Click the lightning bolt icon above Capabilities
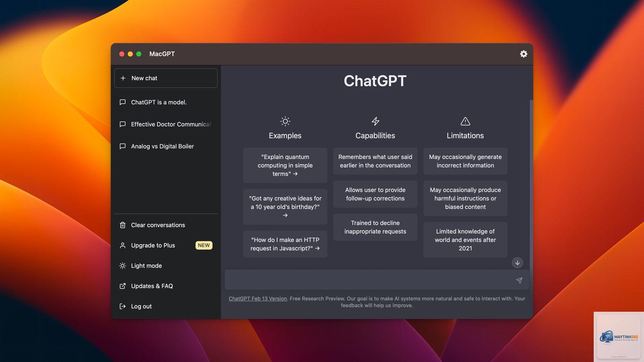This screenshot has height=362, width=644. 375,121
